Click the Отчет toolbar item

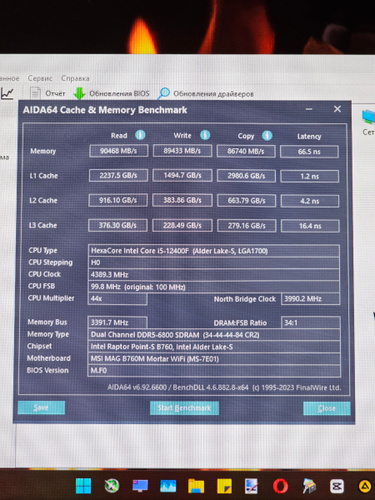pyautogui.click(x=55, y=94)
